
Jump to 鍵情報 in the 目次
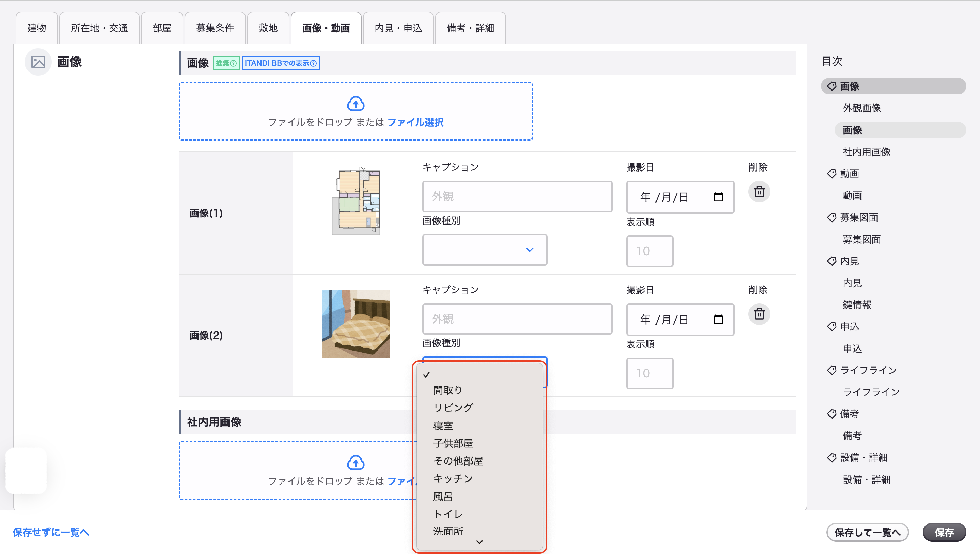click(857, 305)
